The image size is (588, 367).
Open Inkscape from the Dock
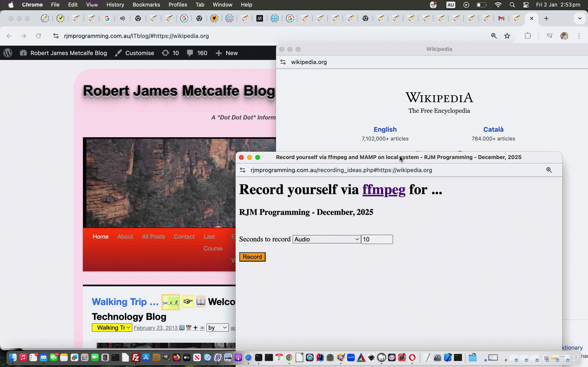click(x=371, y=358)
